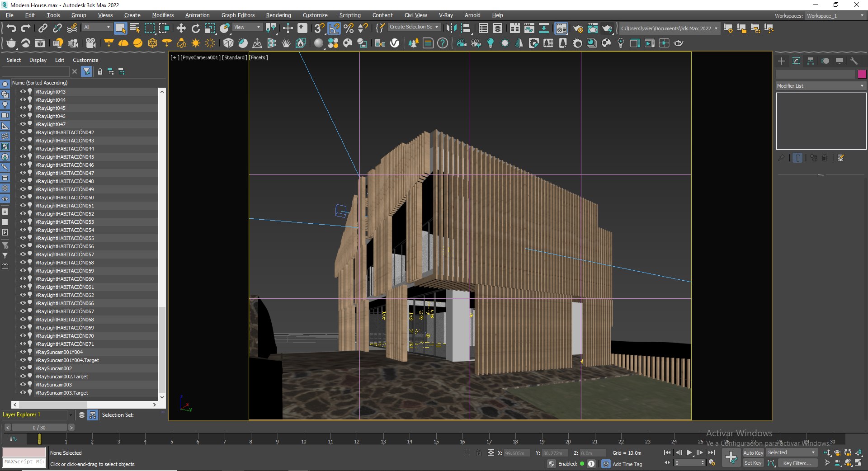Click Add Time Tag label
This screenshot has width=868, height=471.
(627, 464)
